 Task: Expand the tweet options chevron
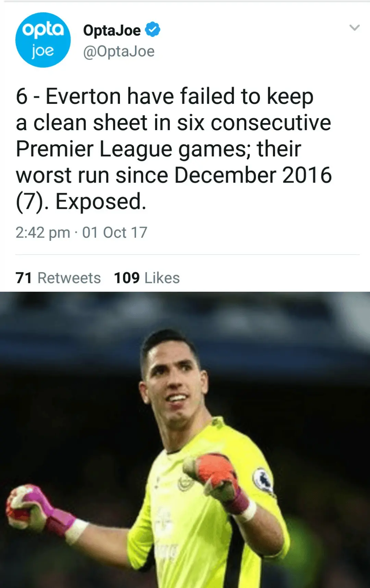[354, 28]
